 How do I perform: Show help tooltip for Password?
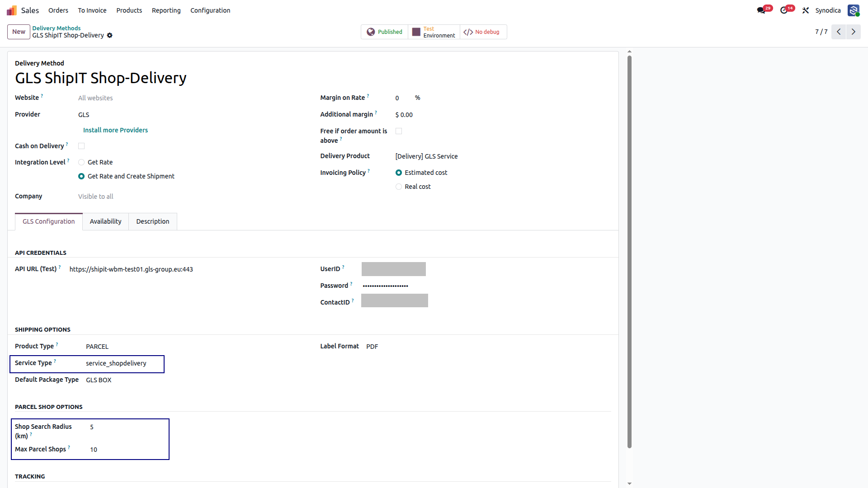(351, 284)
